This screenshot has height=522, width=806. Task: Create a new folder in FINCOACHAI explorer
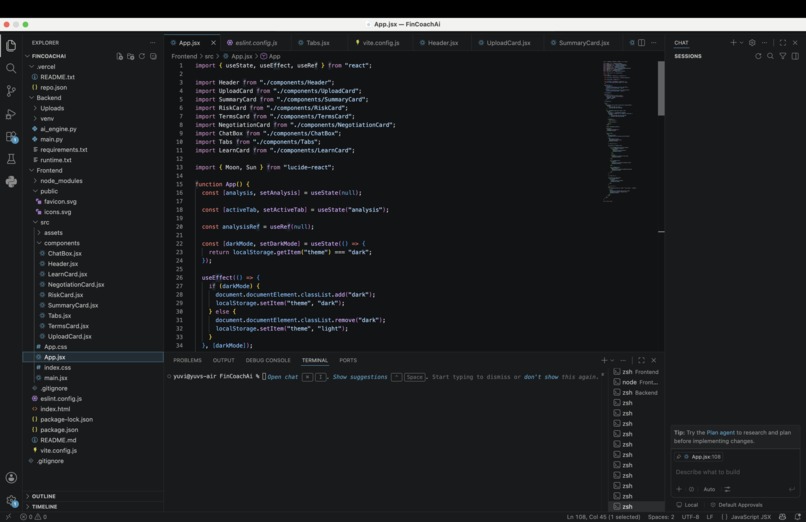131,57
